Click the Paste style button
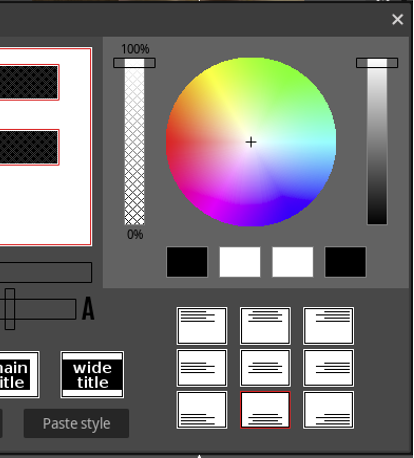Screen dimensions: 414x458 click(x=76, y=423)
